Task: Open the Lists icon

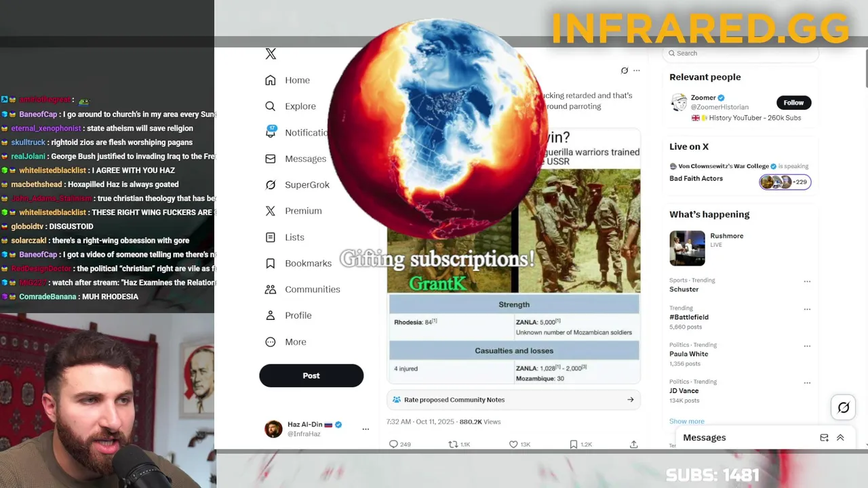Action: pos(271,237)
